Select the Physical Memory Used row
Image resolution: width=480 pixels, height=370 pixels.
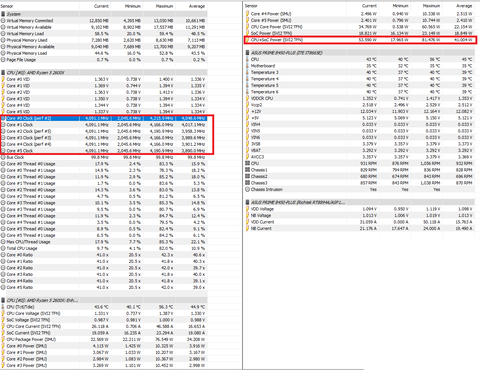pyautogui.click(x=104, y=40)
